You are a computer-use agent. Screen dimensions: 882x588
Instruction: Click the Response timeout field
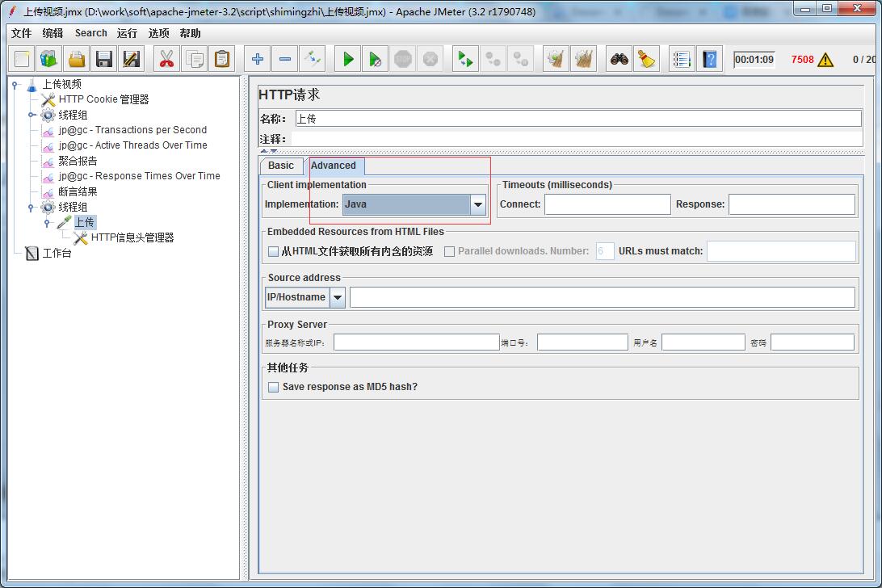click(x=792, y=204)
